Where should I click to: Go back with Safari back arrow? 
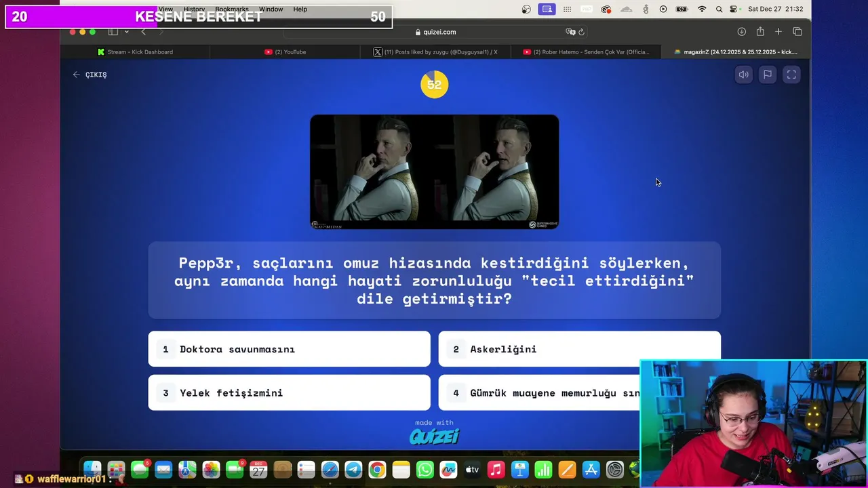pyautogui.click(x=143, y=32)
